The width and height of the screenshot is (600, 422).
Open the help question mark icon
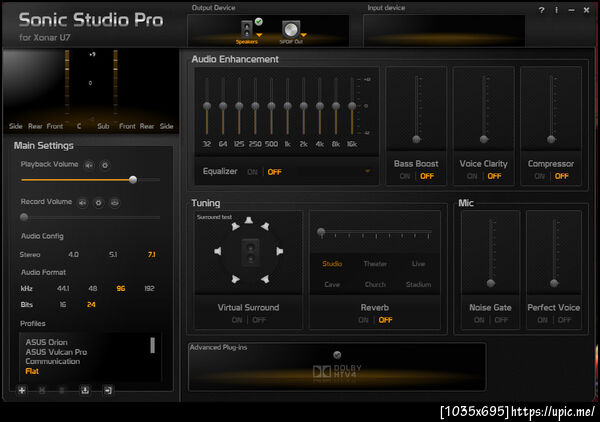pos(541,10)
